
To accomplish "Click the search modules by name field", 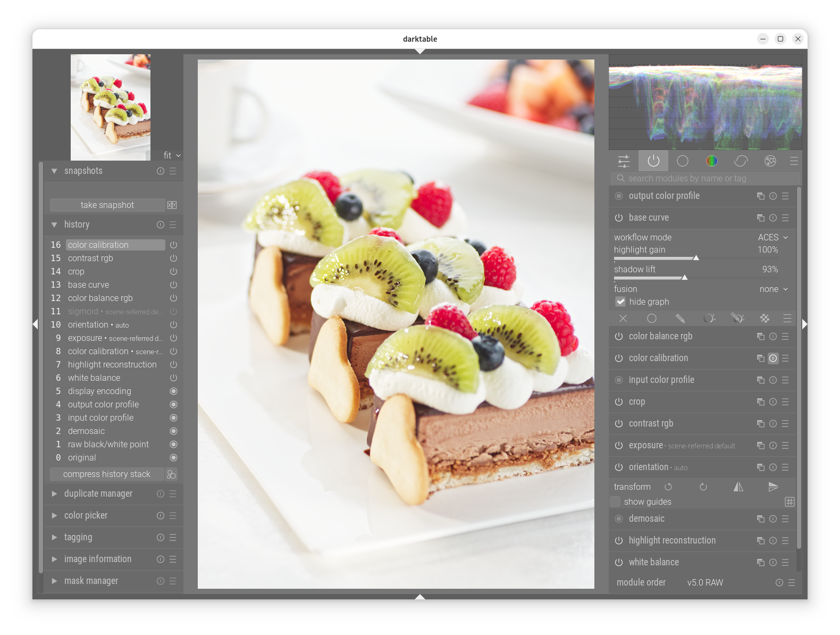I will click(x=705, y=179).
